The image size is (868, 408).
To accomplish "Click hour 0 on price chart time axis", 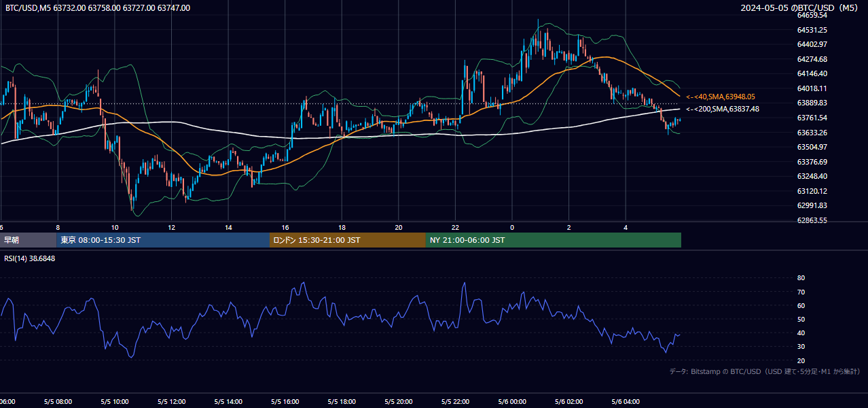I will point(512,227).
